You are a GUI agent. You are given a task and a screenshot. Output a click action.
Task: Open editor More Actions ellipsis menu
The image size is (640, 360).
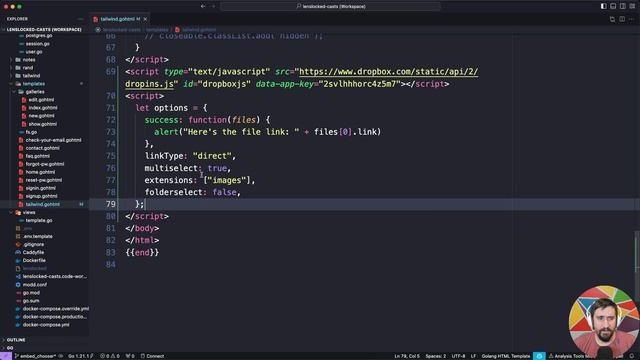pos(631,19)
